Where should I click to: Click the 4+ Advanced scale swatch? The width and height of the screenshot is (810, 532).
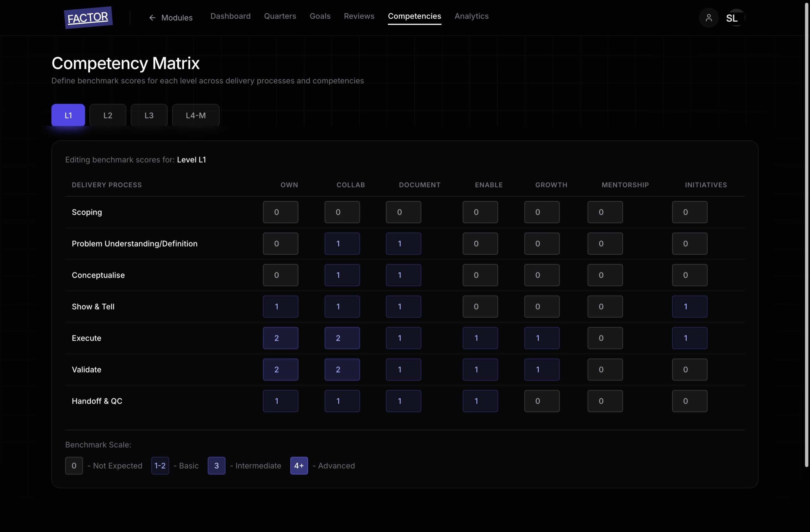point(299,466)
